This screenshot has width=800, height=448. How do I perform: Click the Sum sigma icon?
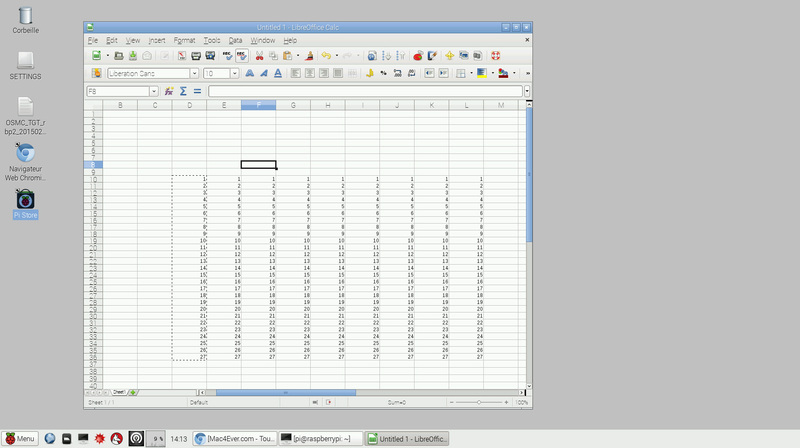coord(183,91)
